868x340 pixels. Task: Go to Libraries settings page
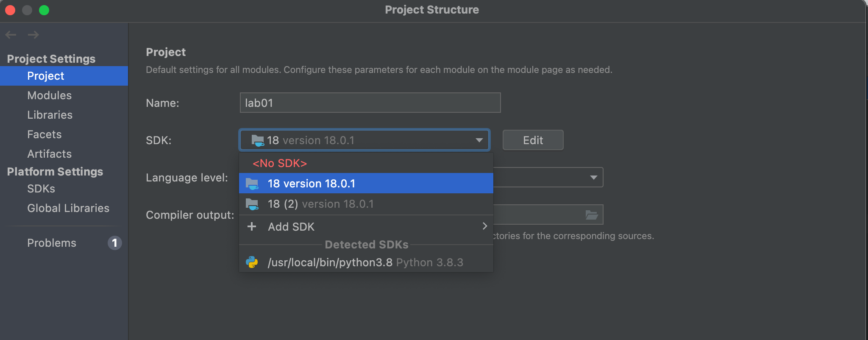coord(50,115)
